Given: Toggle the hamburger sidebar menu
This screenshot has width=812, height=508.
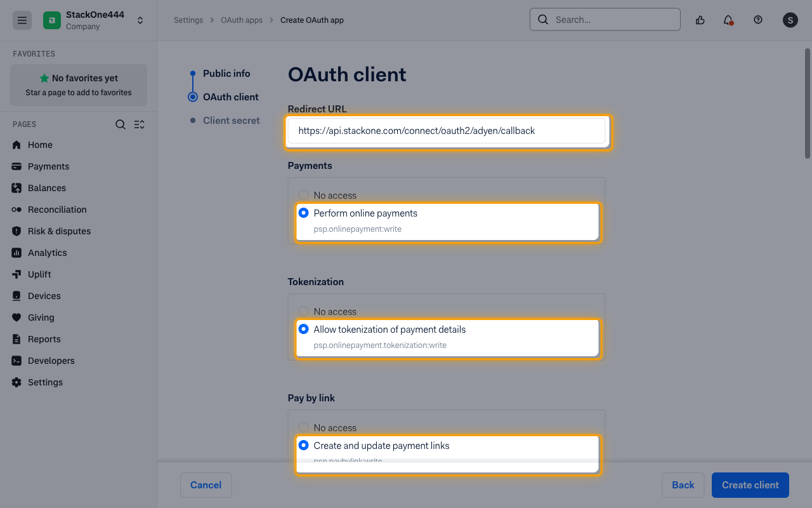Looking at the screenshot, I should [22, 20].
